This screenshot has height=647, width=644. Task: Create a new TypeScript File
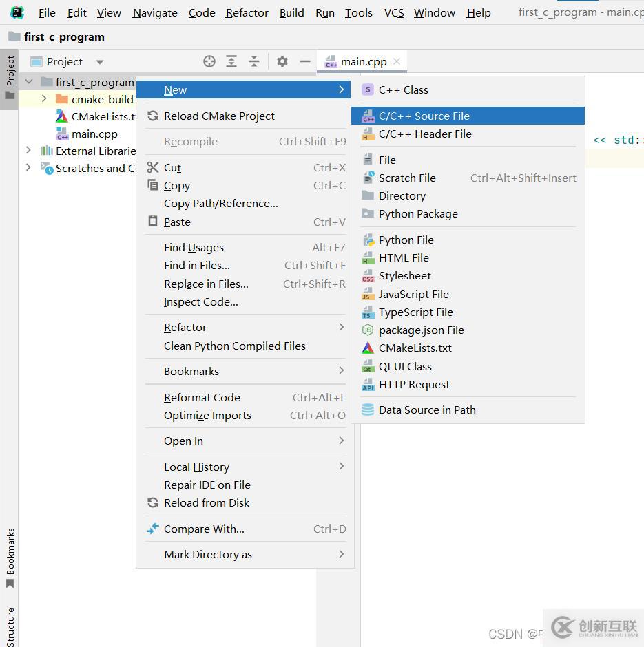point(468,312)
